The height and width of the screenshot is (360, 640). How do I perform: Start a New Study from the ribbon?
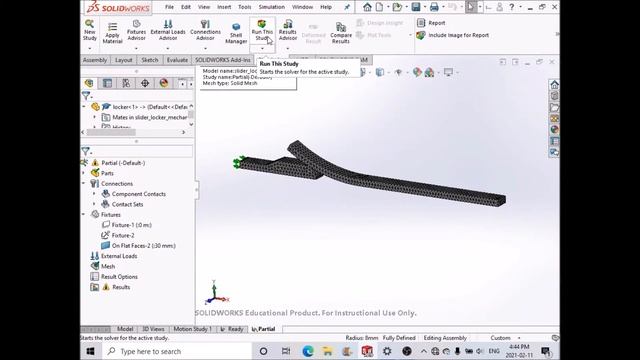point(89,30)
